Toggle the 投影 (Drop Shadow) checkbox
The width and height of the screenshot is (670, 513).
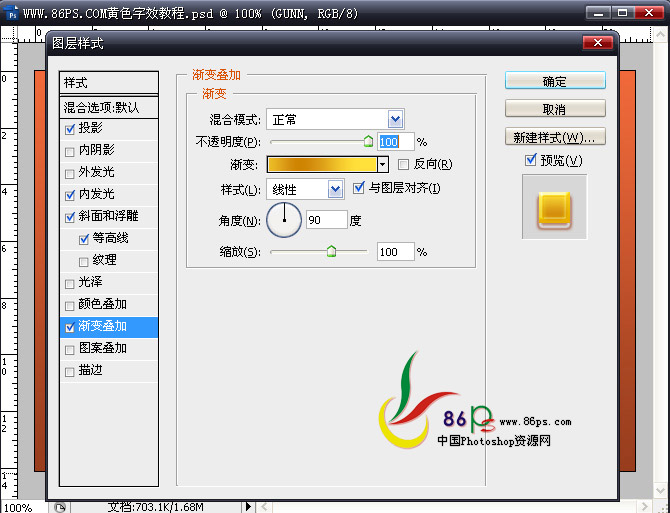[x=70, y=129]
